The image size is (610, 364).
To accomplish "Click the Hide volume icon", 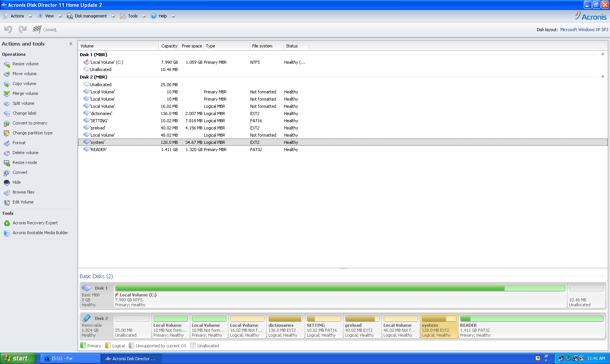I will pyautogui.click(x=6, y=183).
